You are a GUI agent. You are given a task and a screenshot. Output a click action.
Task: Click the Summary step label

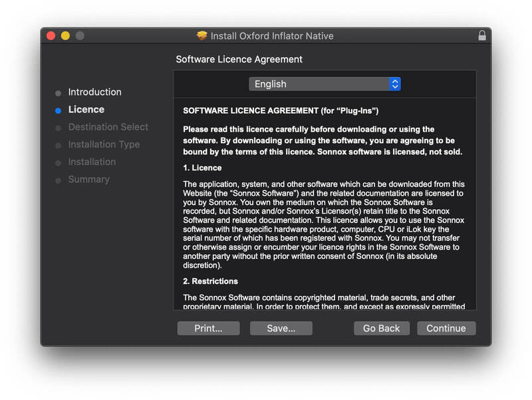[89, 179]
